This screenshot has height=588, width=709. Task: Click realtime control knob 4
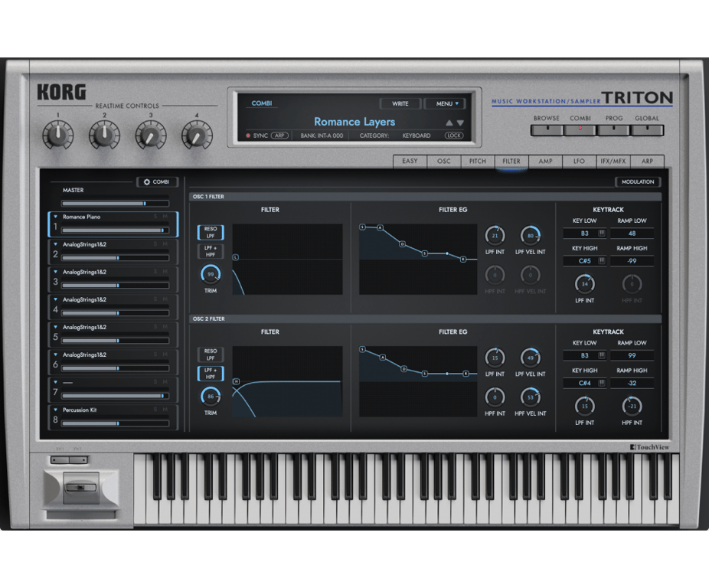coord(197,135)
